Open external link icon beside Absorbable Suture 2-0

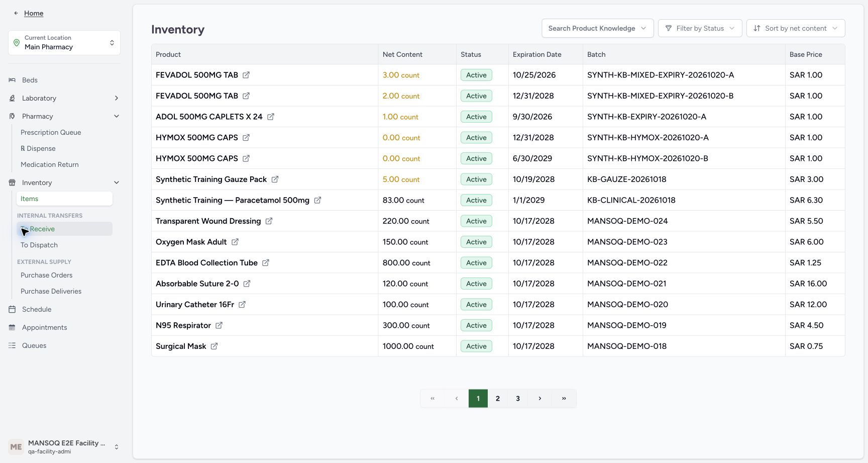247,284
